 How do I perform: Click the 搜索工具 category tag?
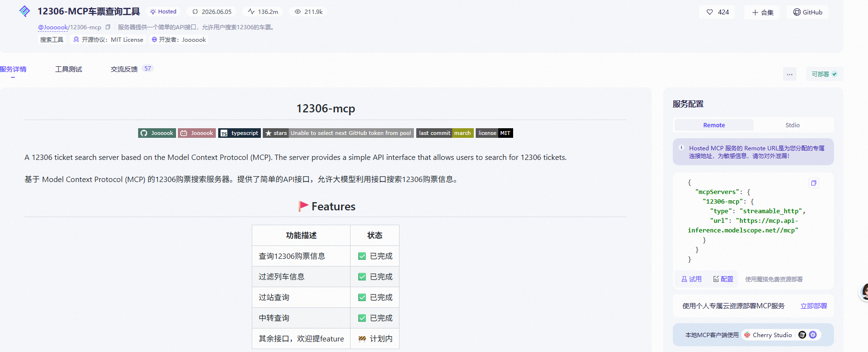52,40
